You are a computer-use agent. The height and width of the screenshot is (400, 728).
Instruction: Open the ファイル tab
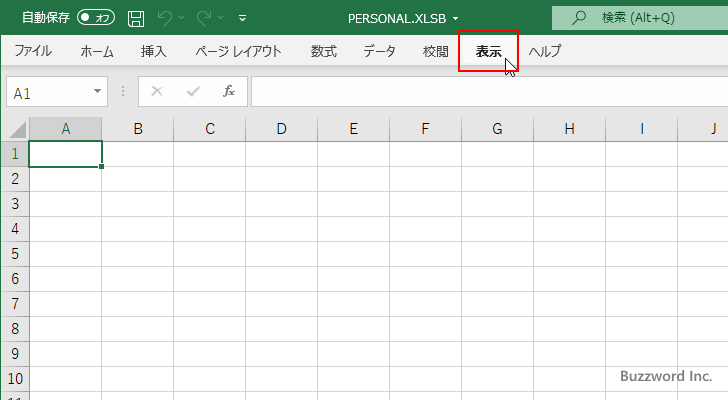point(33,51)
